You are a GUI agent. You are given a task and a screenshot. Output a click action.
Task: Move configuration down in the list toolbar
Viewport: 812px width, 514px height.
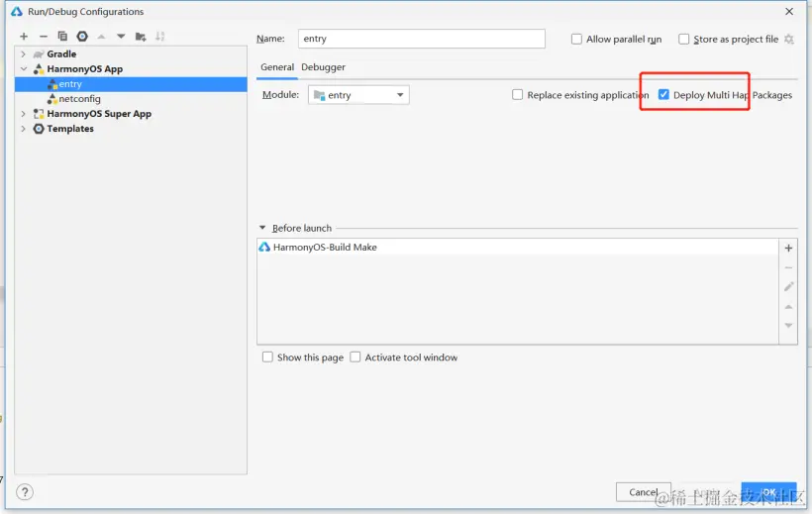pyautogui.click(x=121, y=37)
